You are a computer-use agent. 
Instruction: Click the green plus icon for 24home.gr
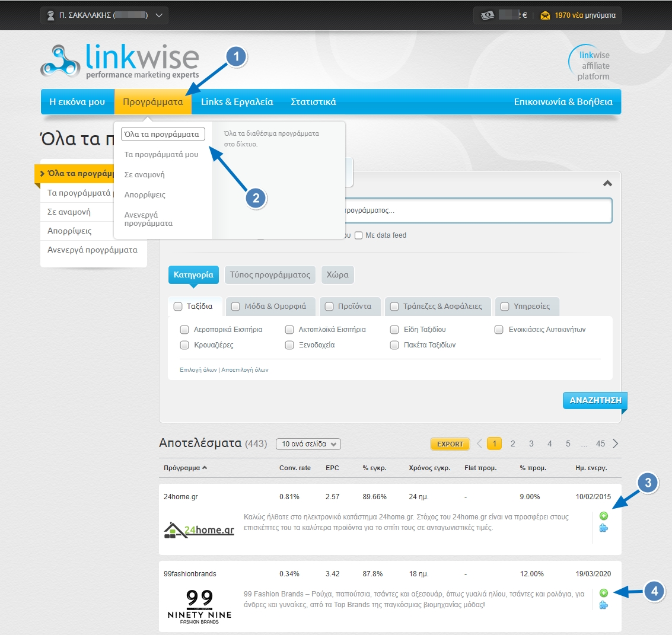coord(604,516)
